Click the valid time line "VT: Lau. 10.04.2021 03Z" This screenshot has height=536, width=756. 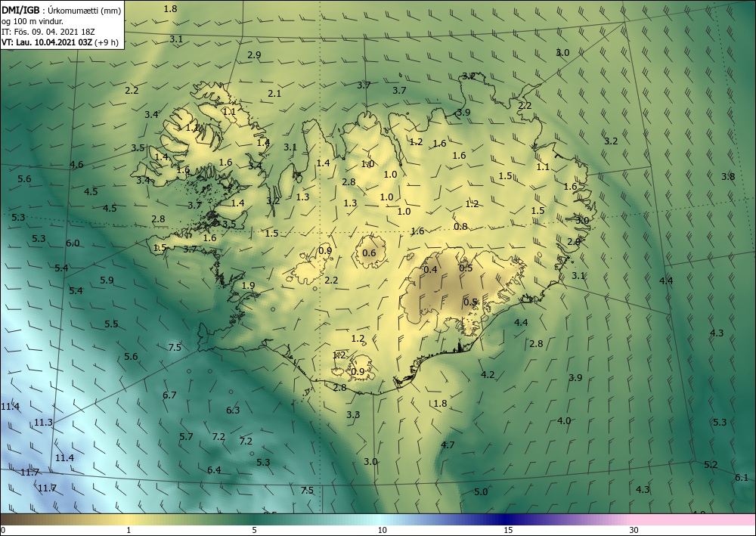tap(48, 42)
